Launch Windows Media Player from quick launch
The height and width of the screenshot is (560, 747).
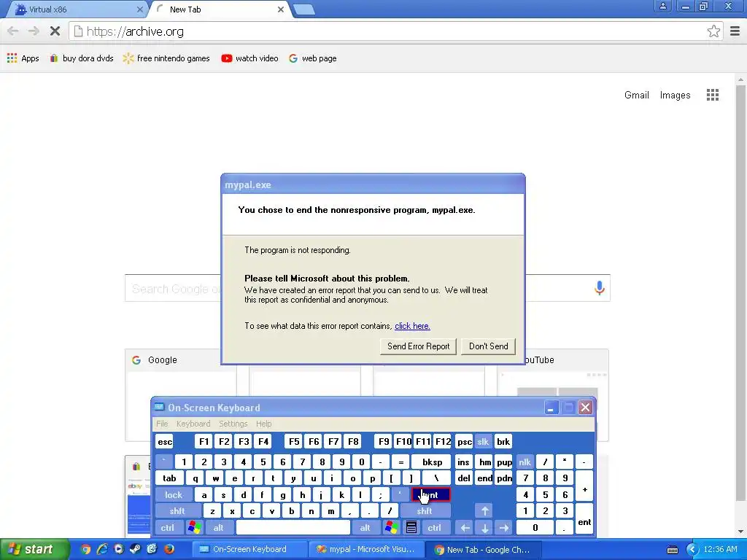tap(119, 549)
